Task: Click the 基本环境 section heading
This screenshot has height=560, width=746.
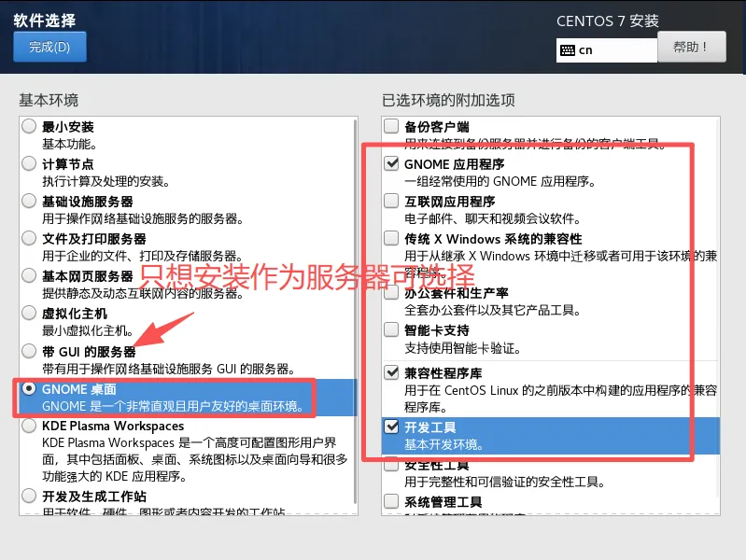Action: (49, 100)
